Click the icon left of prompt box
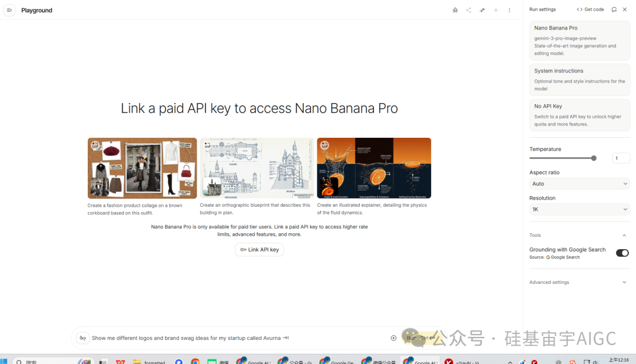This screenshot has height=364, width=636. [x=83, y=338]
